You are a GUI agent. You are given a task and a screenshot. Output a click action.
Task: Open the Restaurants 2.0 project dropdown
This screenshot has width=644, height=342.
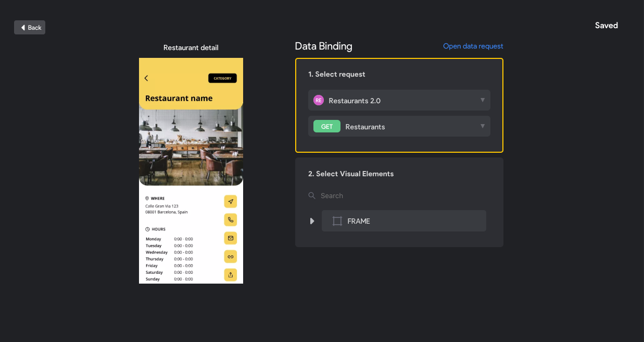[399, 100]
